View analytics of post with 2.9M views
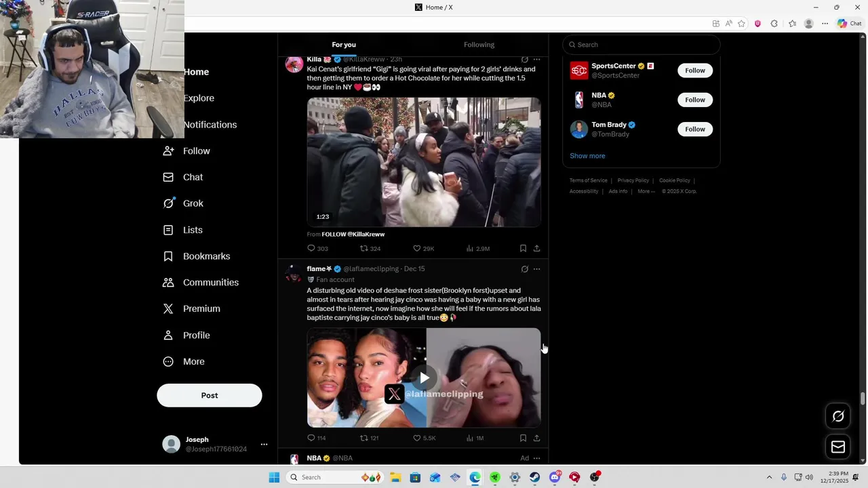 pos(477,249)
